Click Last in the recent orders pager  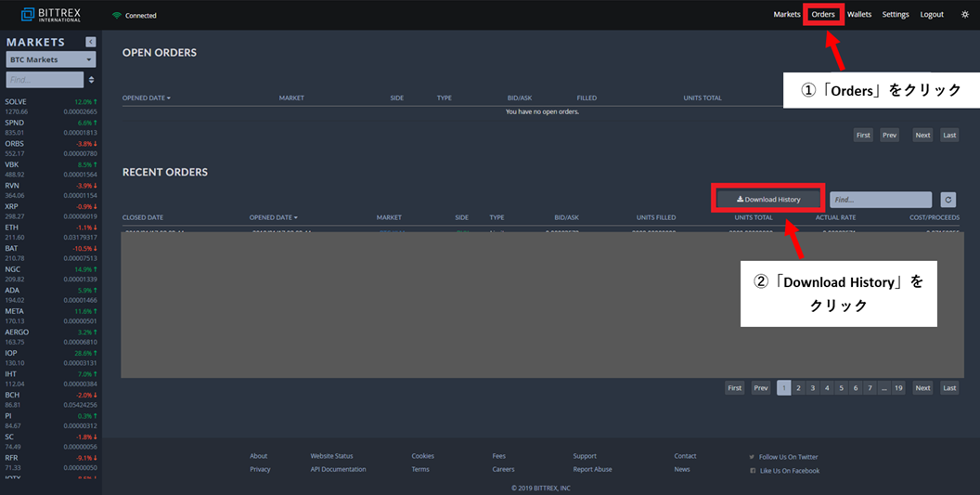tap(949, 388)
